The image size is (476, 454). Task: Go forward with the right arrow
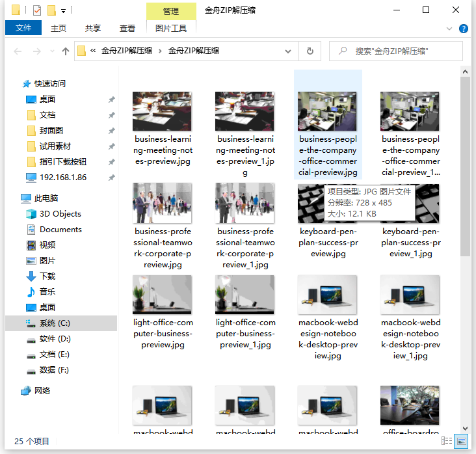pyautogui.click(x=36, y=51)
